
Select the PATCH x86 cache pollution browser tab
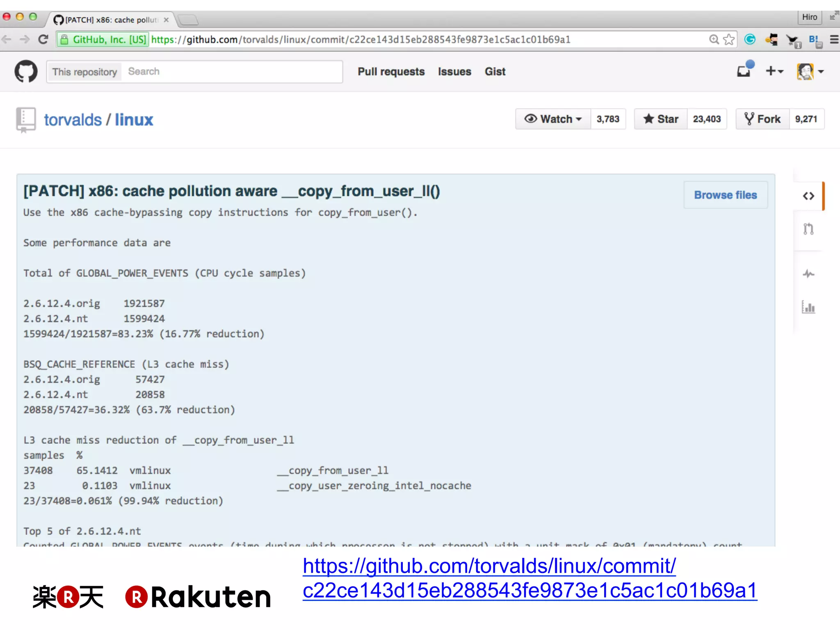pyautogui.click(x=111, y=20)
